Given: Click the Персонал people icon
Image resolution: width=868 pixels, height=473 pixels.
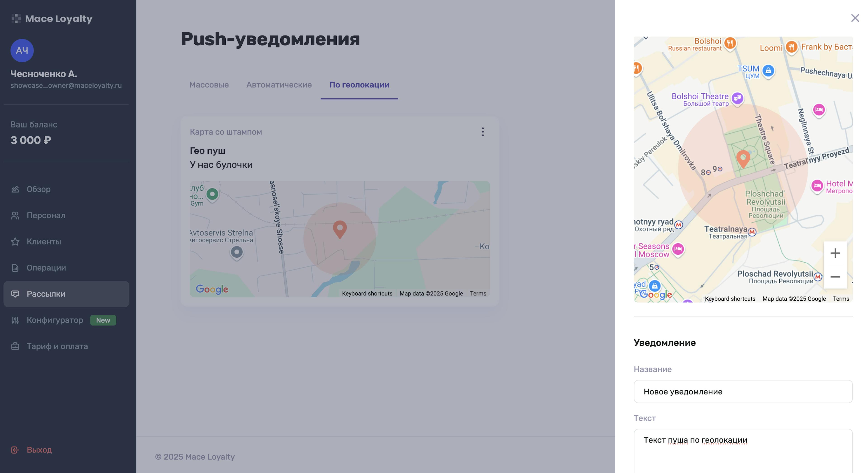Looking at the screenshot, I should pos(15,215).
